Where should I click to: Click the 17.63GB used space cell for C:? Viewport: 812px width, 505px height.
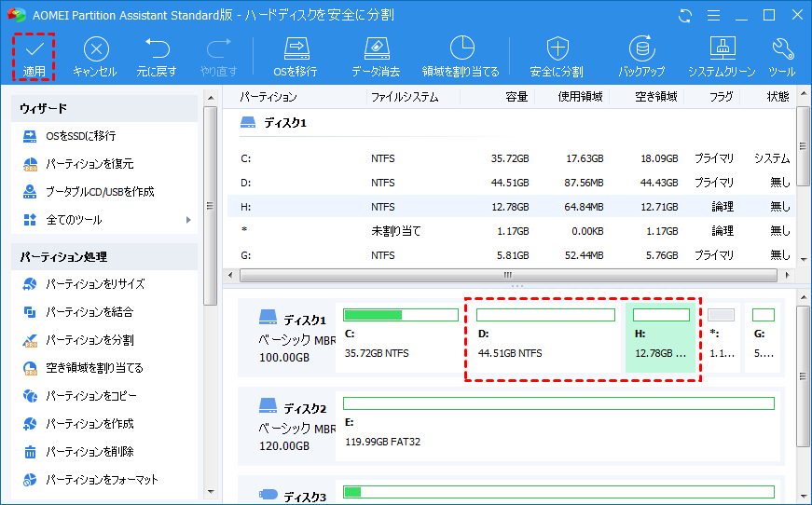585,158
